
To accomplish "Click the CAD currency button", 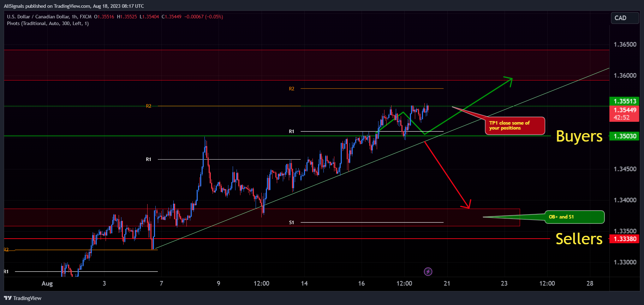I will (x=625, y=18).
